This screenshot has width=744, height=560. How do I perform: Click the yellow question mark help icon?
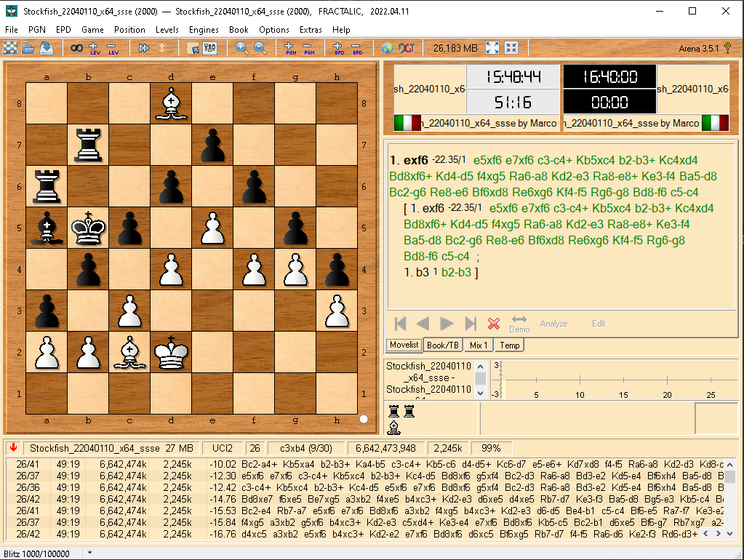tap(727, 47)
